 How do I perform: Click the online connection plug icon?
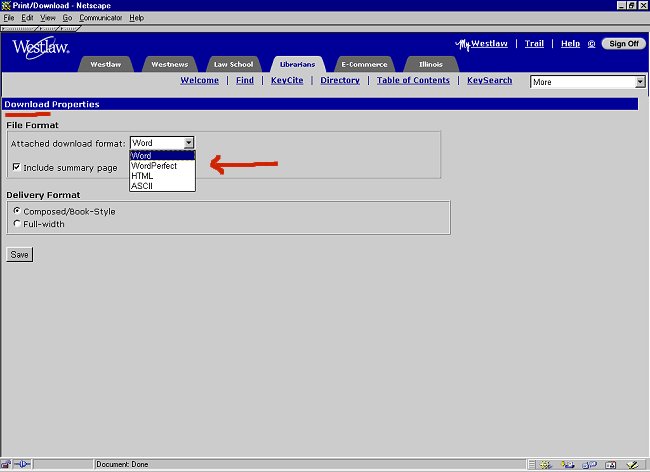click(x=23, y=464)
